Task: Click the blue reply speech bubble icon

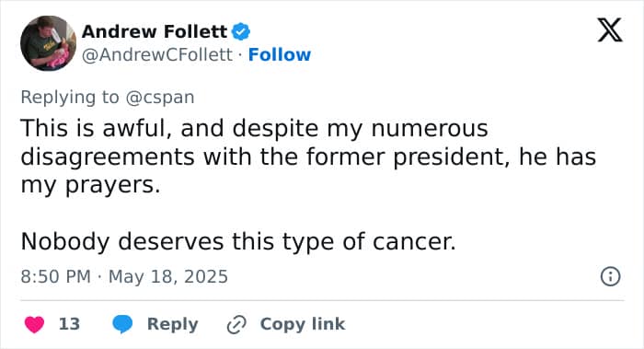Action: point(122,324)
